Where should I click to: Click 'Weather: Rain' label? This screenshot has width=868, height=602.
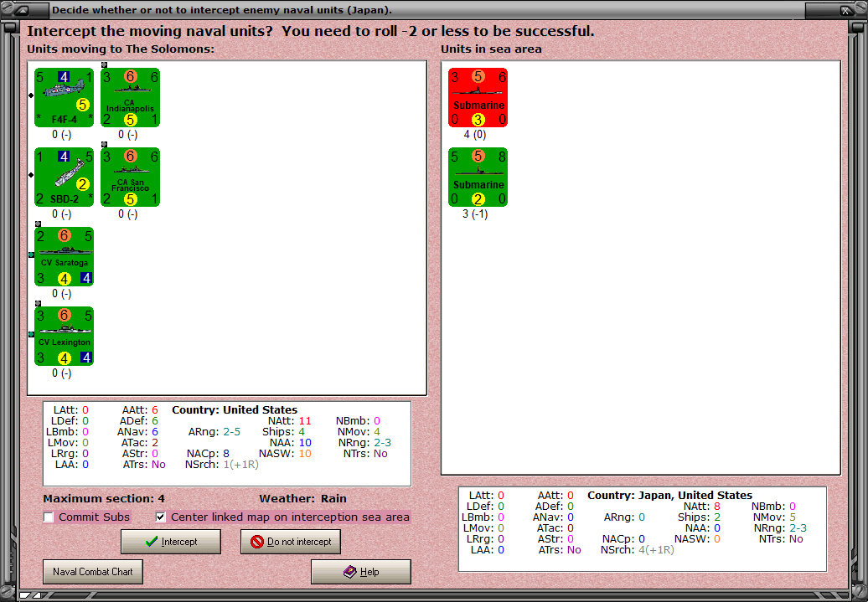[302, 498]
